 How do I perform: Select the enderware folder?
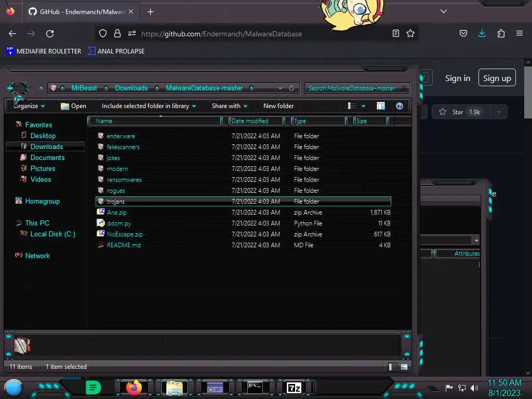coord(243,136)
